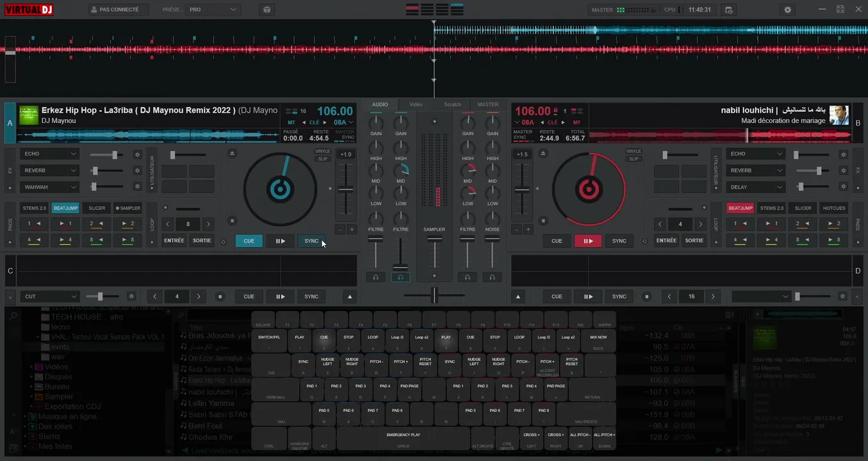This screenshot has height=461, width=868.
Task: Toggle VINYLE mode on deck A
Action: pos(322,152)
